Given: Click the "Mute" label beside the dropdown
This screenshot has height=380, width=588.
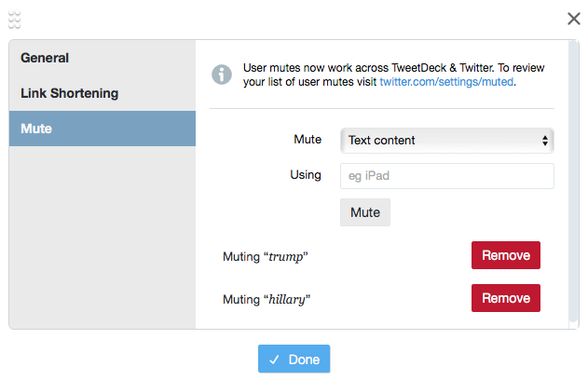Looking at the screenshot, I should coord(308,140).
